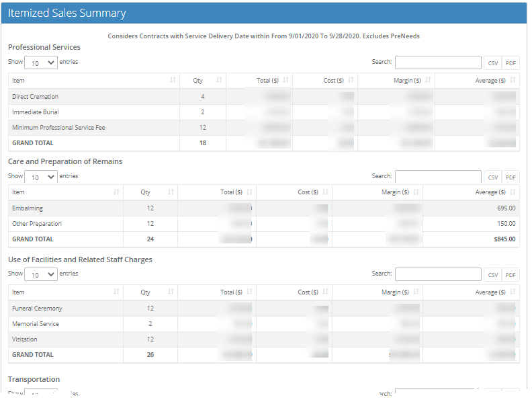Click Care and Preparation grand total quantity 24
The height and width of the screenshot is (404, 532).
150,239
